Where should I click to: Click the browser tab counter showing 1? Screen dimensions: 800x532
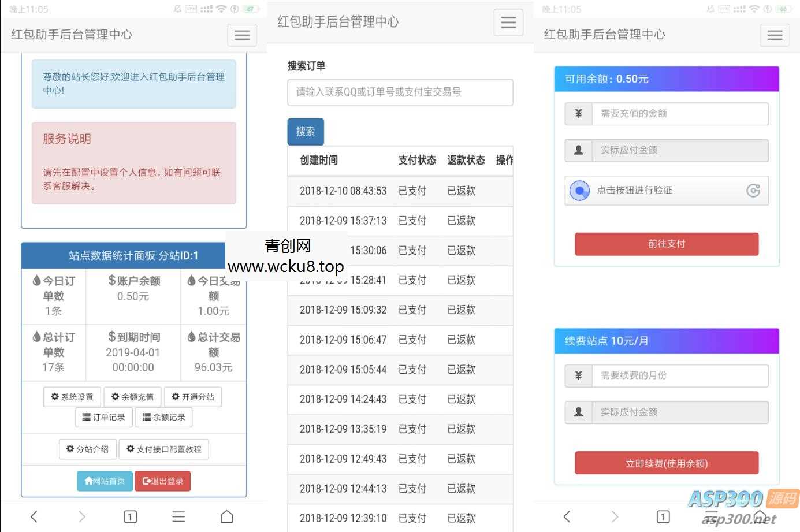130,516
